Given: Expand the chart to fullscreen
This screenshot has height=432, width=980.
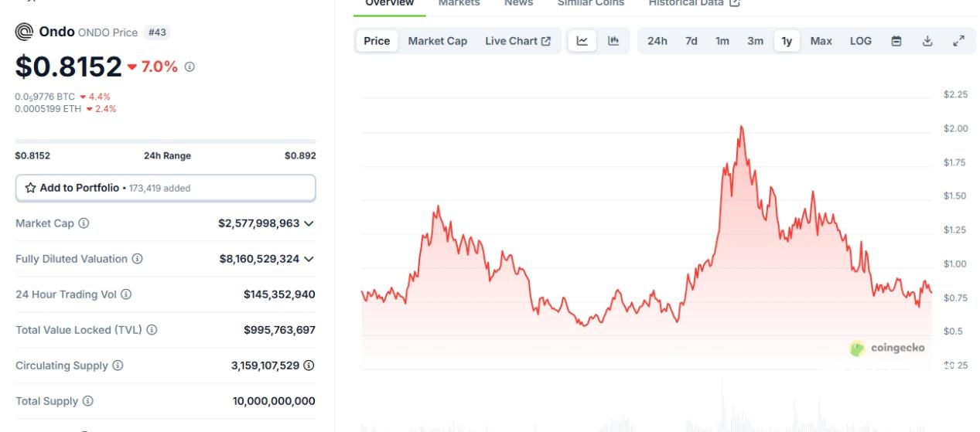Looking at the screenshot, I should coord(958,41).
